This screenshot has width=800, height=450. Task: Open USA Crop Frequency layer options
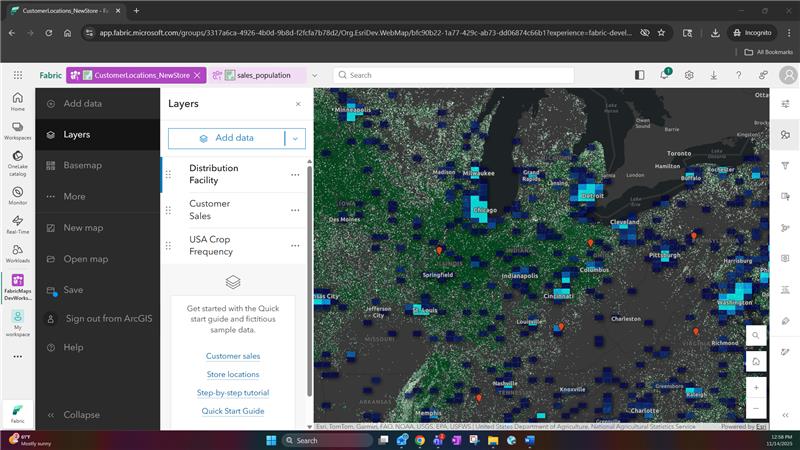pos(295,246)
